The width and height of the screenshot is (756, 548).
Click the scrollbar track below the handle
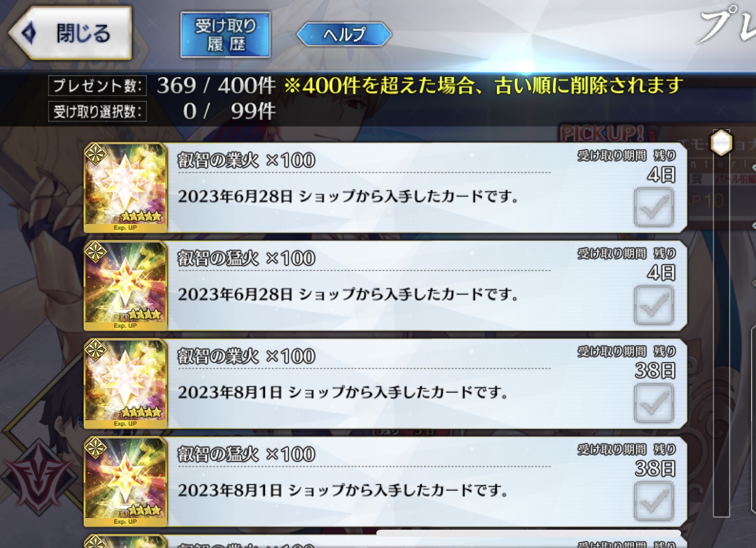point(721,337)
